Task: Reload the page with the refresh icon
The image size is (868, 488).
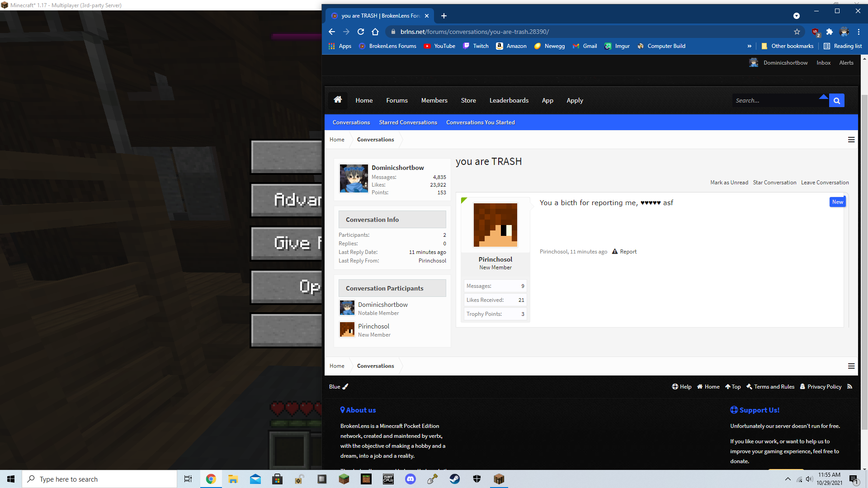Action: click(x=361, y=32)
